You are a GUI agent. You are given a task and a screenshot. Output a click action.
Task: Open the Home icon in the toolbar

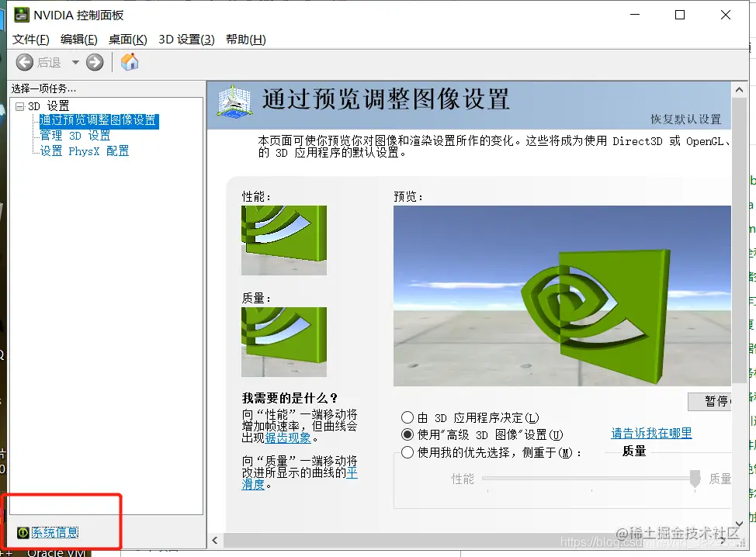coord(129,62)
